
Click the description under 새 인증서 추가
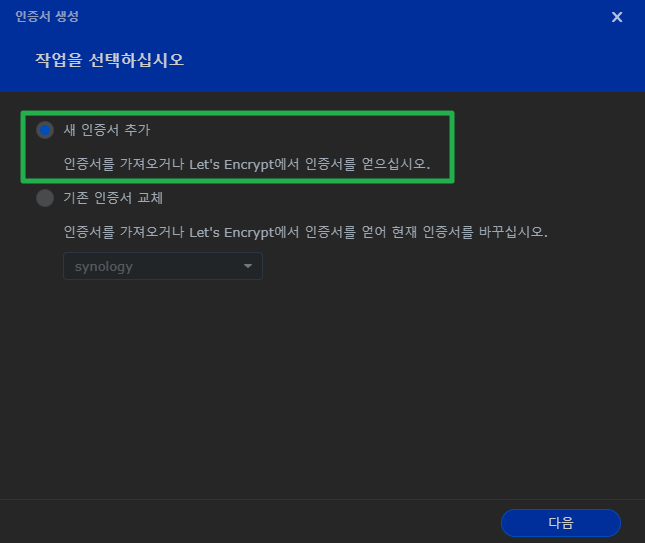pos(246,164)
